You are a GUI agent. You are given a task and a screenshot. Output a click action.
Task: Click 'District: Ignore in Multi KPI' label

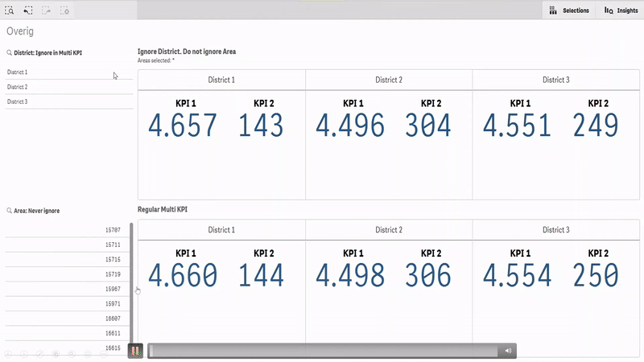point(48,53)
